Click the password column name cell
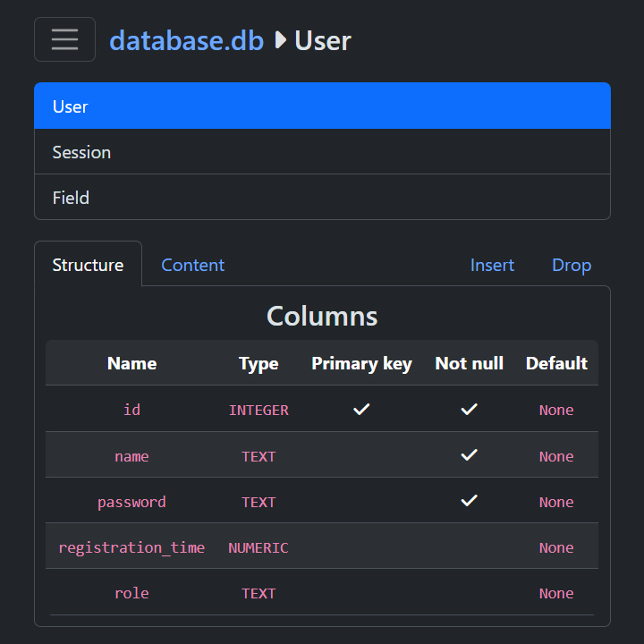Viewport: 644px width, 644px height. 131,502
